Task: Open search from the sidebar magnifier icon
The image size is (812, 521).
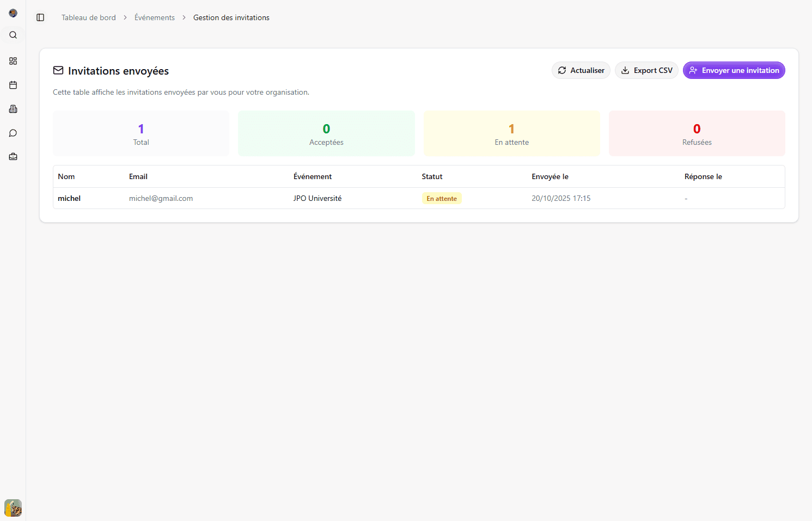Action: click(x=13, y=35)
